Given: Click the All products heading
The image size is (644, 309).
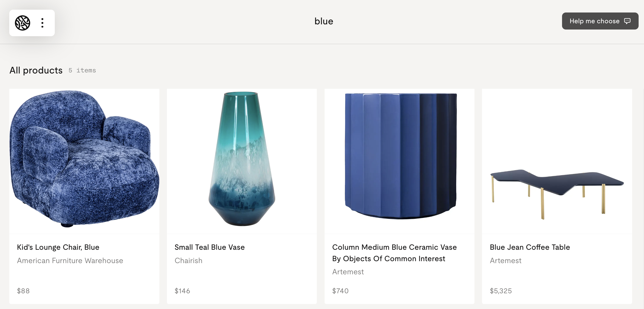Looking at the screenshot, I should (x=36, y=70).
